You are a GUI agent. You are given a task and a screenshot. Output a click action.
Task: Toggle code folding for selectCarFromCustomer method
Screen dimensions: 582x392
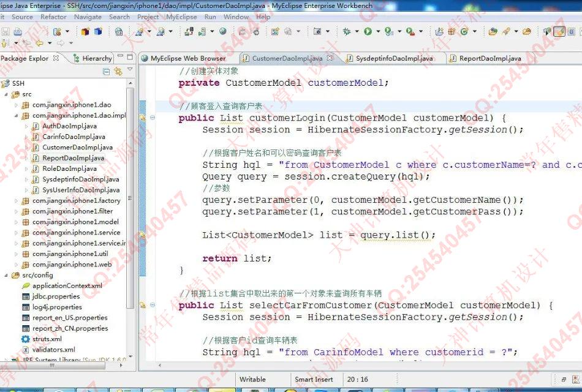point(152,305)
